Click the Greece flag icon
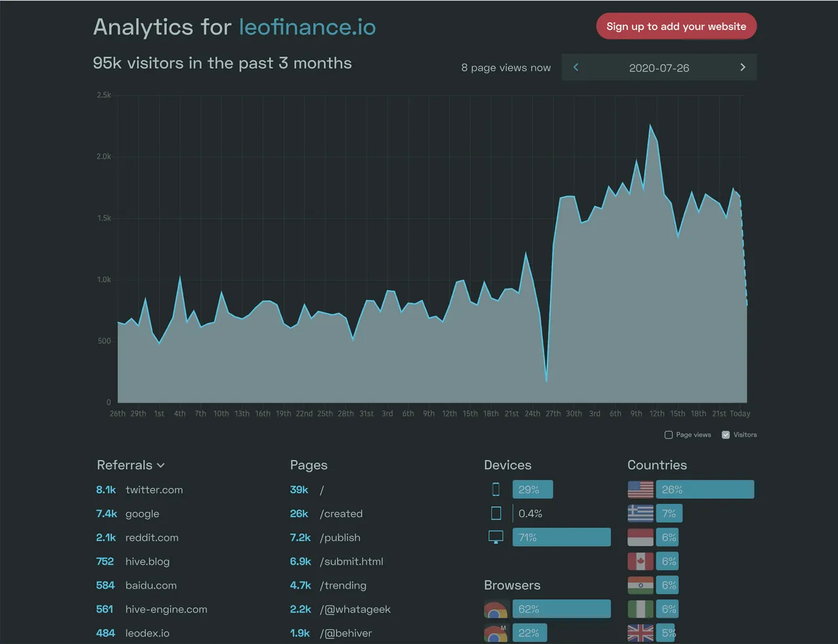Image resolution: width=838 pixels, height=644 pixels. 640,513
